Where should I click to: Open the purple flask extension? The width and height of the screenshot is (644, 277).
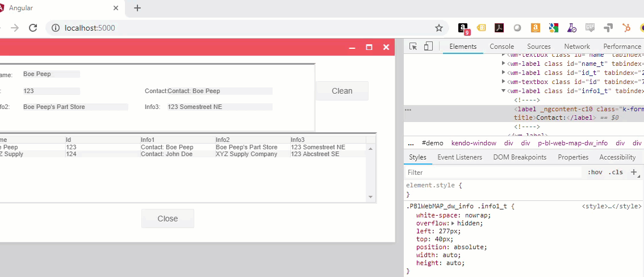click(572, 28)
